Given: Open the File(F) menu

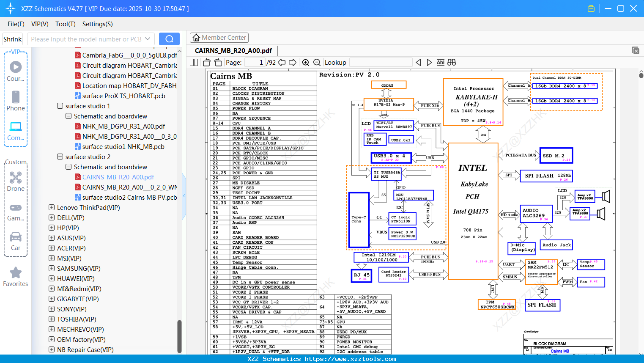Looking at the screenshot, I should [16, 24].
